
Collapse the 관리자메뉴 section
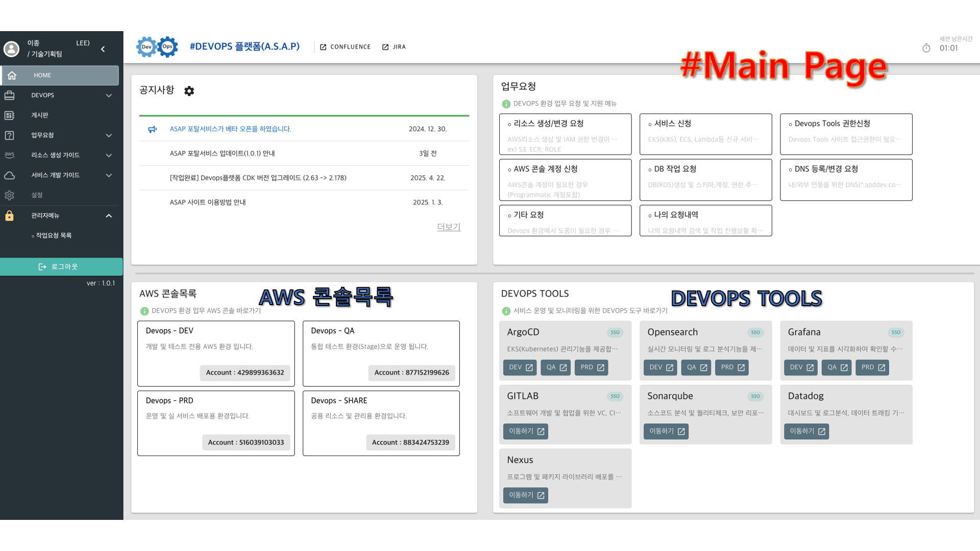[x=109, y=216]
